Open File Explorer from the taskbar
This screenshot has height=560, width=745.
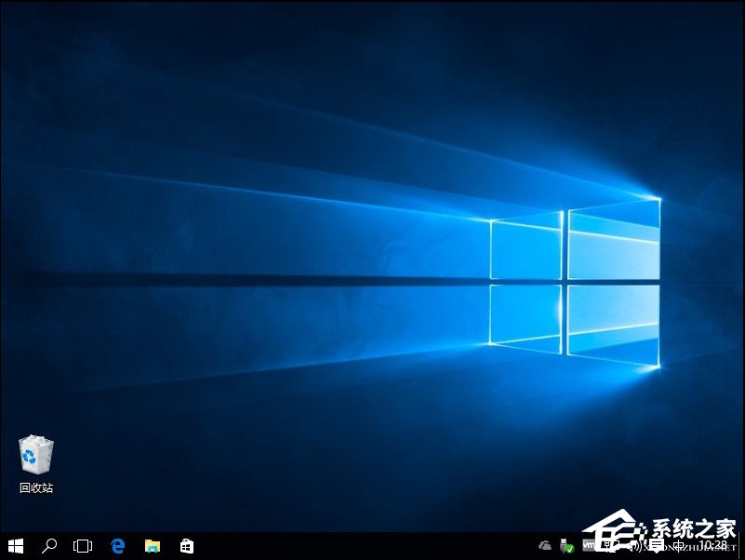[152, 547]
